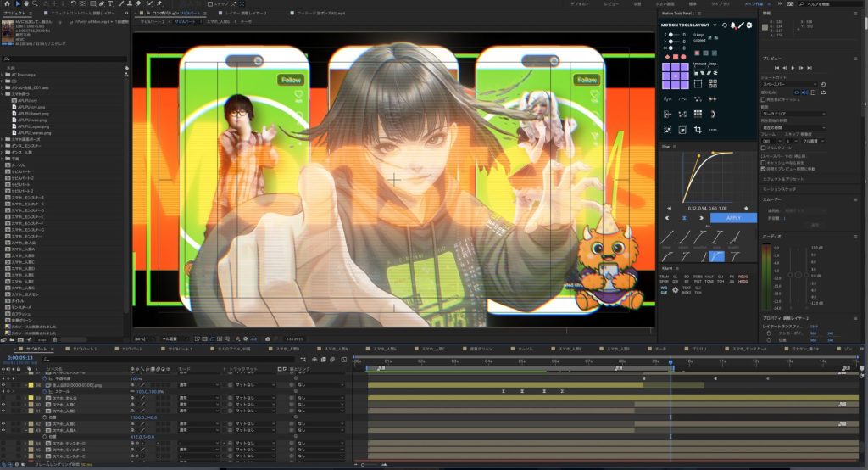The height and width of the screenshot is (470, 868).
Task: Click the Home icon in the toolbar
Action: tap(6, 4)
